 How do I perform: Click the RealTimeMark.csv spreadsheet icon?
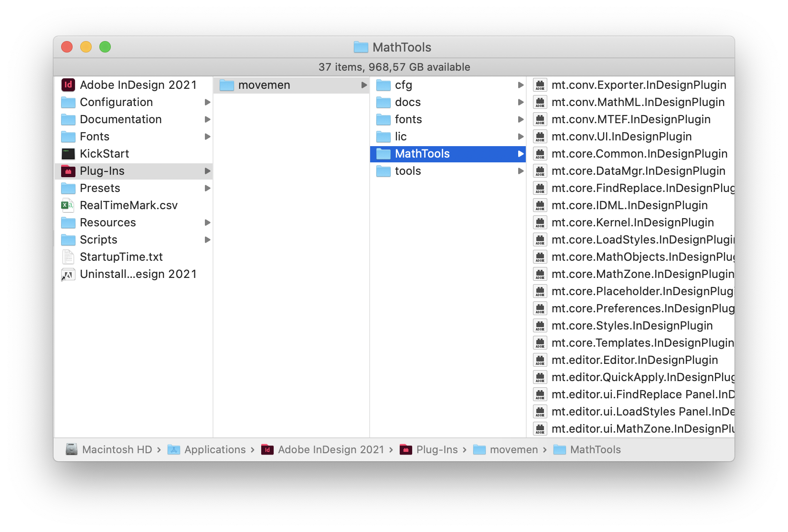click(x=68, y=205)
